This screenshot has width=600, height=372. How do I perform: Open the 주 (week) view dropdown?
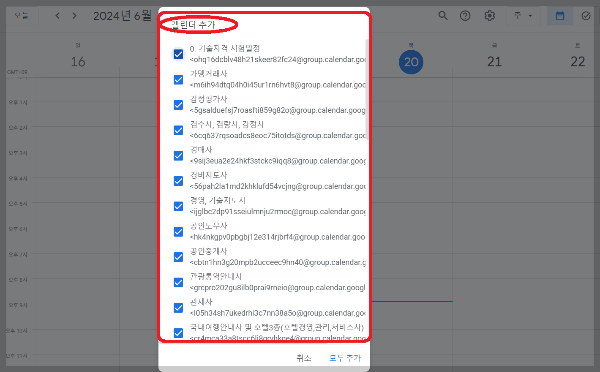(523, 16)
